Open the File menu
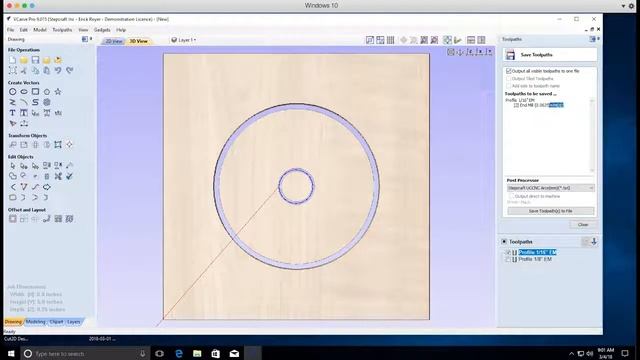 pos(11,30)
